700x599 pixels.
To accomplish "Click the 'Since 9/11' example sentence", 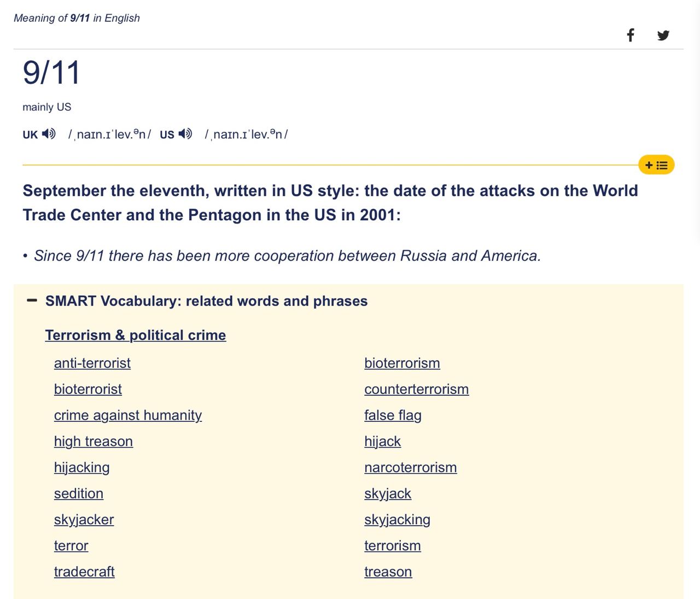I will pyautogui.click(x=287, y=256).
